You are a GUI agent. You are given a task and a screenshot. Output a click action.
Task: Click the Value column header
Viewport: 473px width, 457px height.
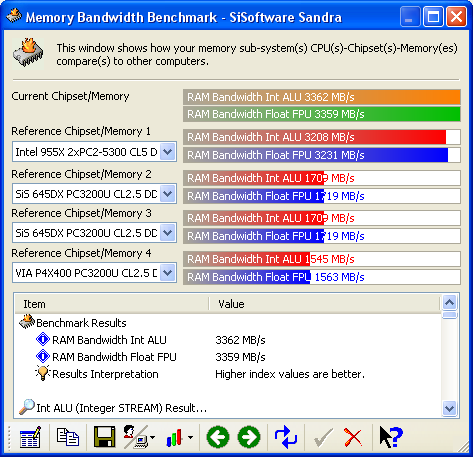click(324, 304)
